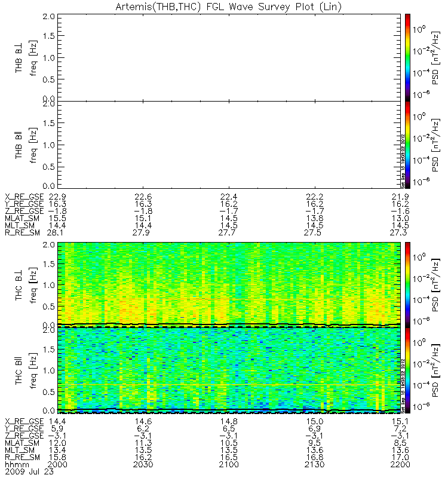The width and height of the screenshot is (448, 478).
Task: Click the plot title 'Artemis(THB,THC) FGL Wave Survey Plot (Lin)'
Action: [229, 7]
